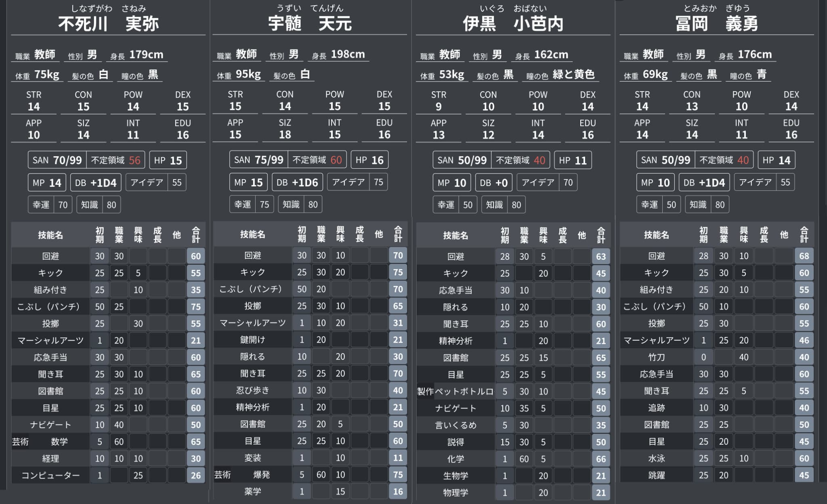Viewport: 827px width, 504px height.
Task: Select the SAN 75/99 box
Action: click(x=258, y=160)
